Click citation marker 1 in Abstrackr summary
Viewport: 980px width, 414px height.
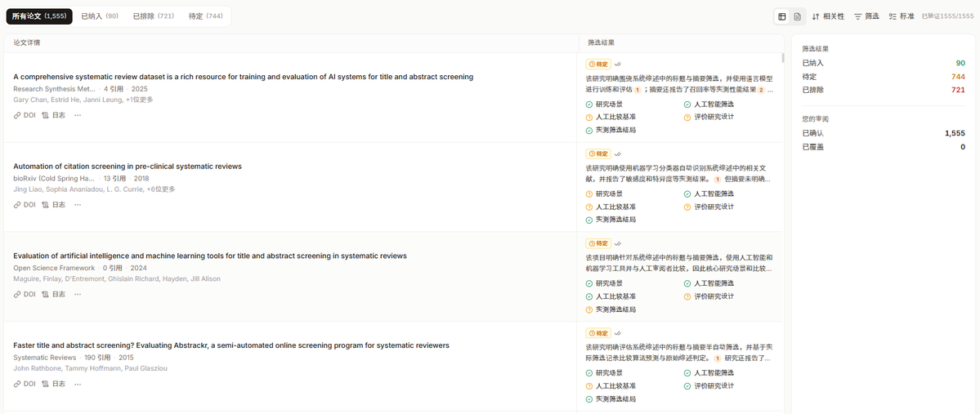(718, 358)
